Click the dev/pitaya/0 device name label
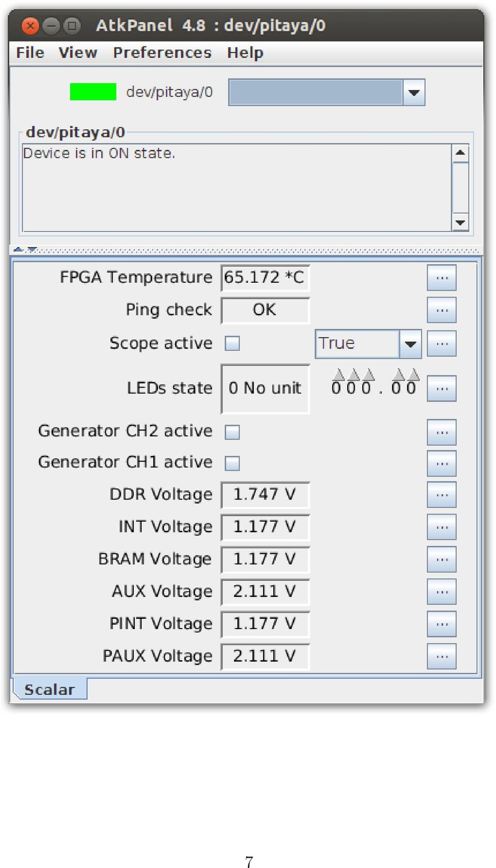 [x=169, y=93]
